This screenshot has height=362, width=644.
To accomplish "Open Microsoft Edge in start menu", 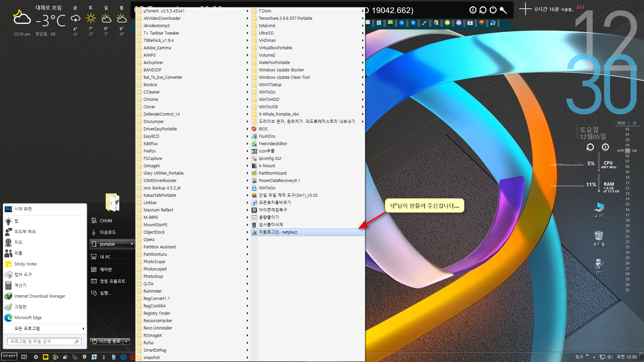I will coord(44,318).
